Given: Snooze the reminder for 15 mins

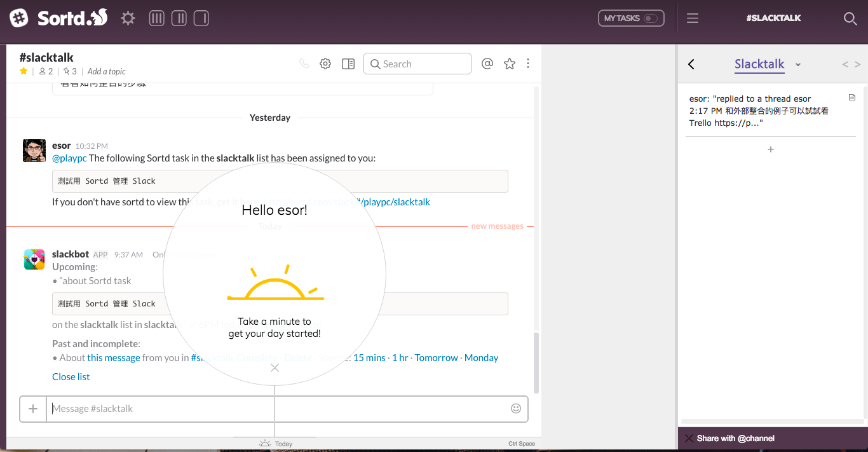Looking at the screenshot, I should pos(369,357).
